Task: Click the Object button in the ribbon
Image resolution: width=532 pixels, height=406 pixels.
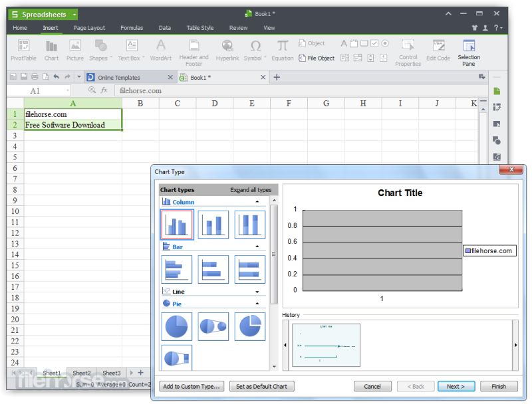Action: pos(311,43)
